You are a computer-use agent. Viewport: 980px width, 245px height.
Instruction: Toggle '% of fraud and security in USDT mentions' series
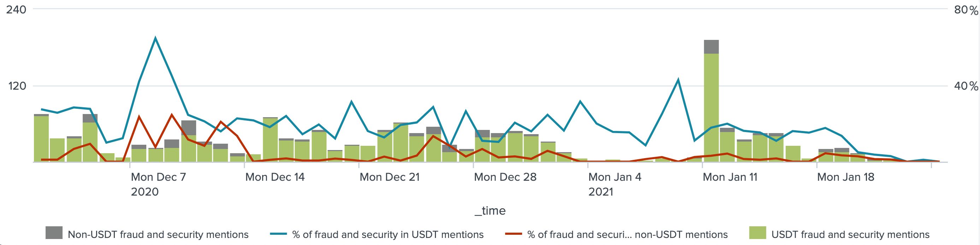(388, 234)
